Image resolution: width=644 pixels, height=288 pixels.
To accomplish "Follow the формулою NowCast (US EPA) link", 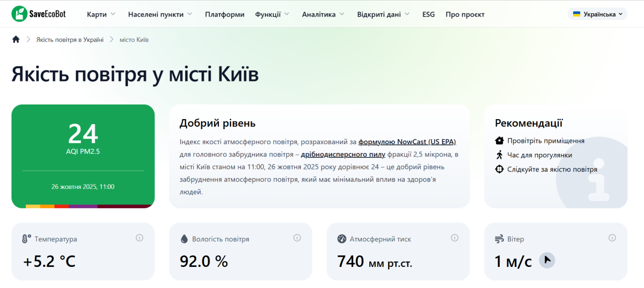I will [x=407, y=142].
